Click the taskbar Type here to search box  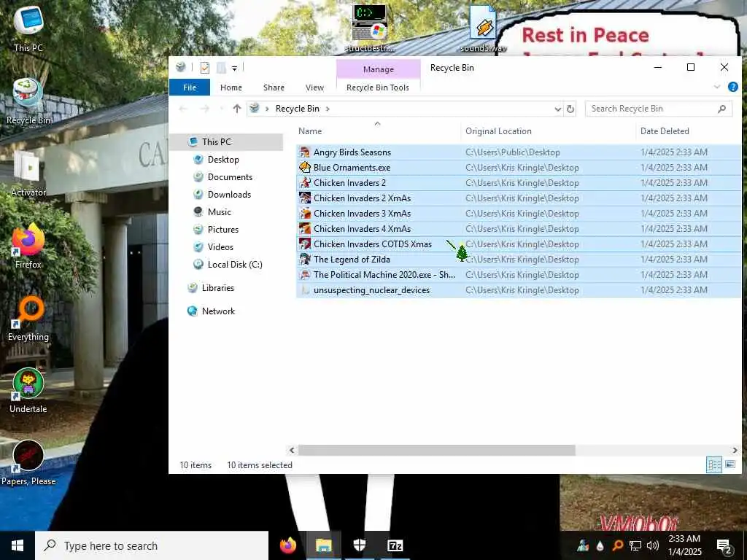tap(152, 545)
